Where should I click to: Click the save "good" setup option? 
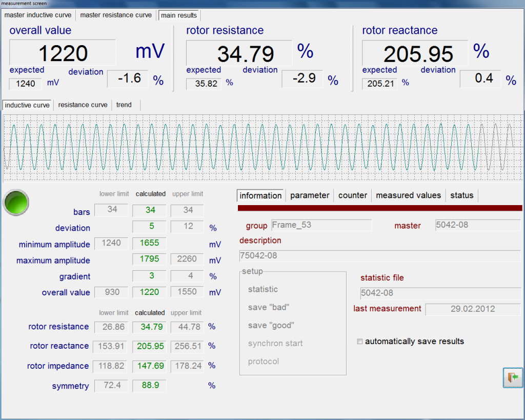click(x=271, y=326)
